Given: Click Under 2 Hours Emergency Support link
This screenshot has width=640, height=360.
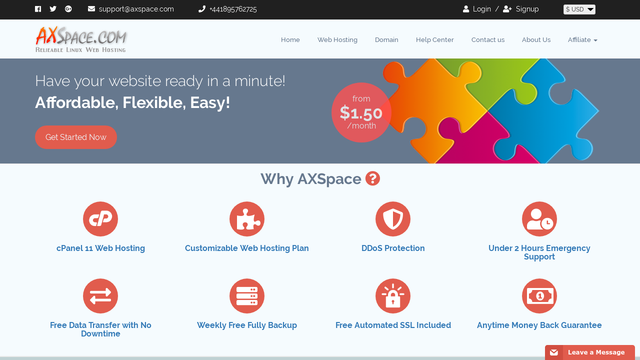Looking at the screenshot, I should tap(539, 252).
